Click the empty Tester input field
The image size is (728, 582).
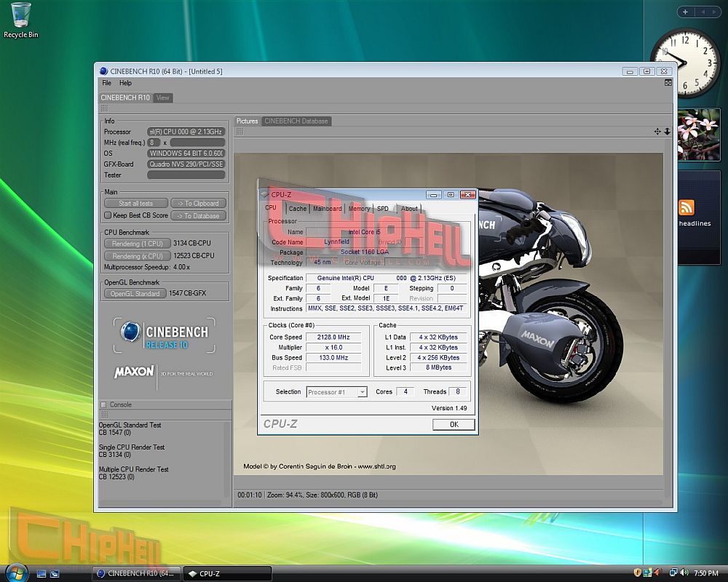[186, 175]
